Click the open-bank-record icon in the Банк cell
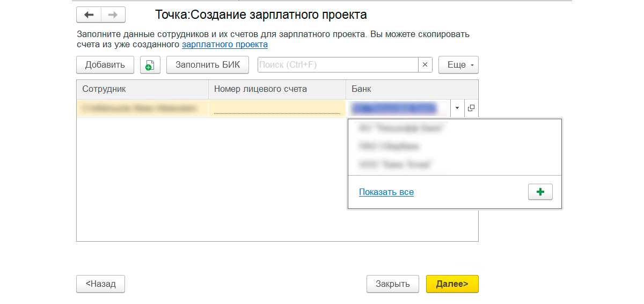 tap(471, 108)
